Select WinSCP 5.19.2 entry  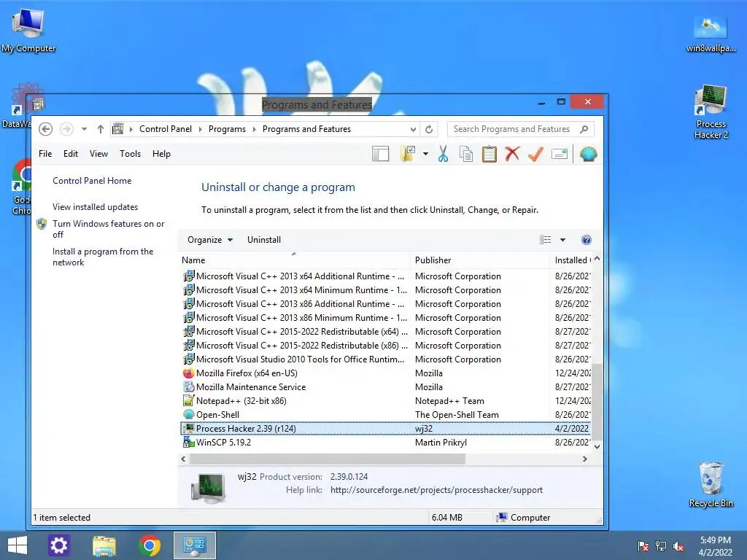pos(385,442)
